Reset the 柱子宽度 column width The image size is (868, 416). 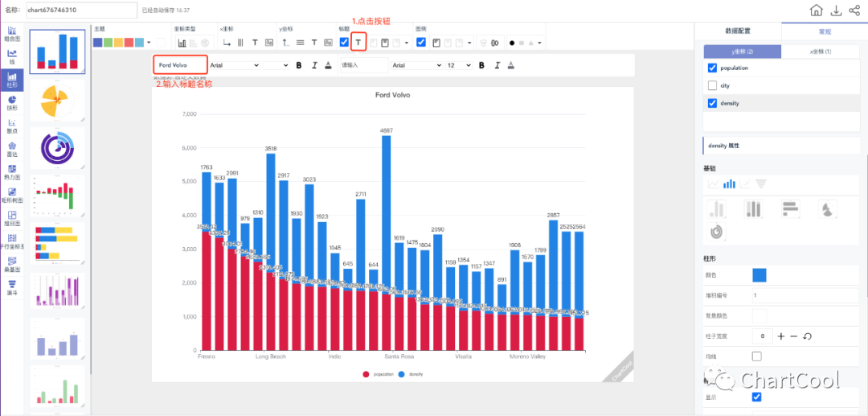808,336
